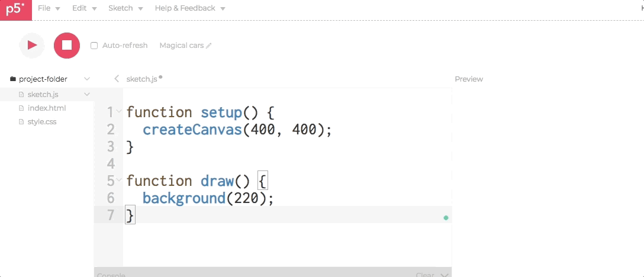Click the green status dot in editor

click(446, 218)
